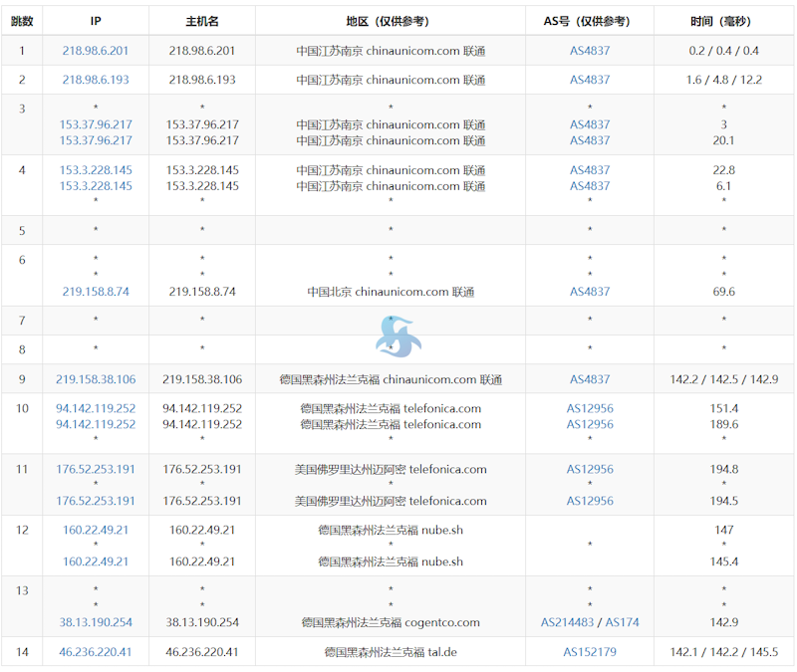Click the blue watermark logo in table center
This screenshot has width=797, height=672.
tap(397, 336)
